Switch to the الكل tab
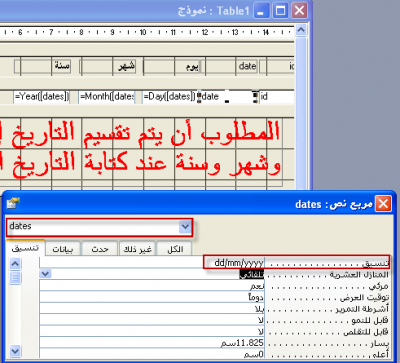Image resolution: width=400 pixels, height=363 pixels. coord(175,249)
